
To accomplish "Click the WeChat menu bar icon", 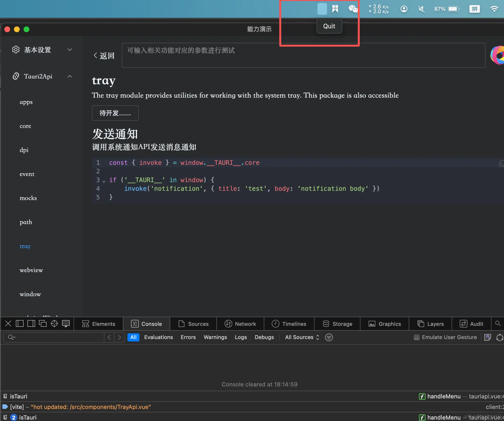I will pyautogui.click(x=353, y=9).
